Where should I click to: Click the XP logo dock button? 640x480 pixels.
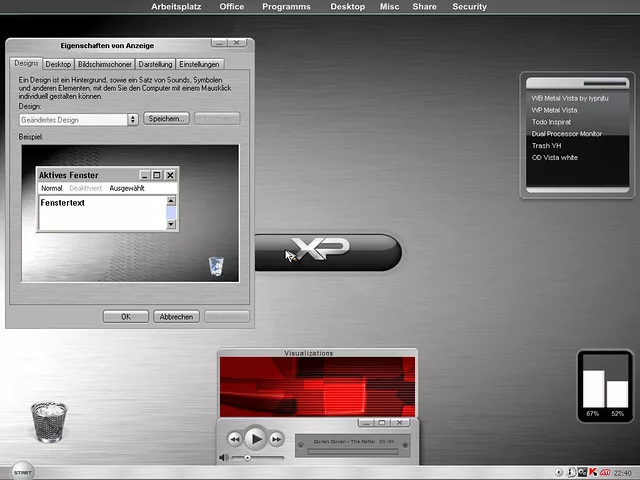click(x=328, y=252)
